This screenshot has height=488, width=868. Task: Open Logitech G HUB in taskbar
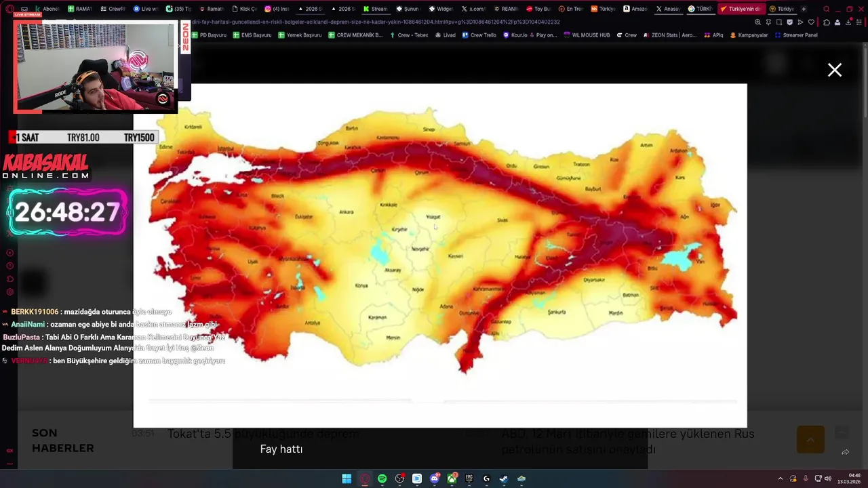click(486, 479)
